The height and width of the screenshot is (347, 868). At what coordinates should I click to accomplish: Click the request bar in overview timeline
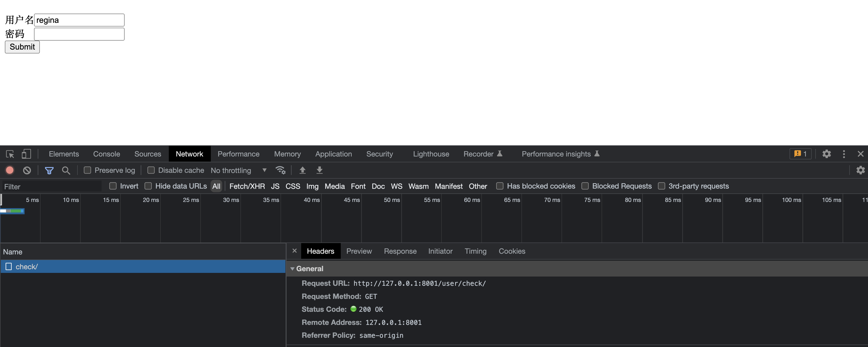[12, 211]
